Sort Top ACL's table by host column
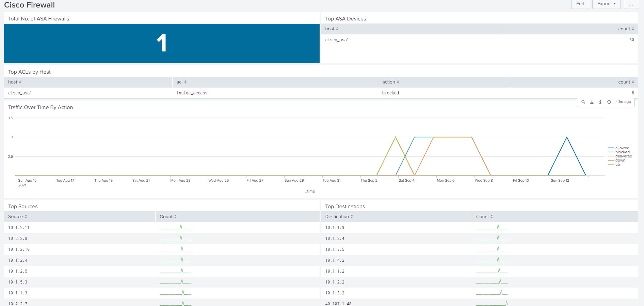 (15, 82)
